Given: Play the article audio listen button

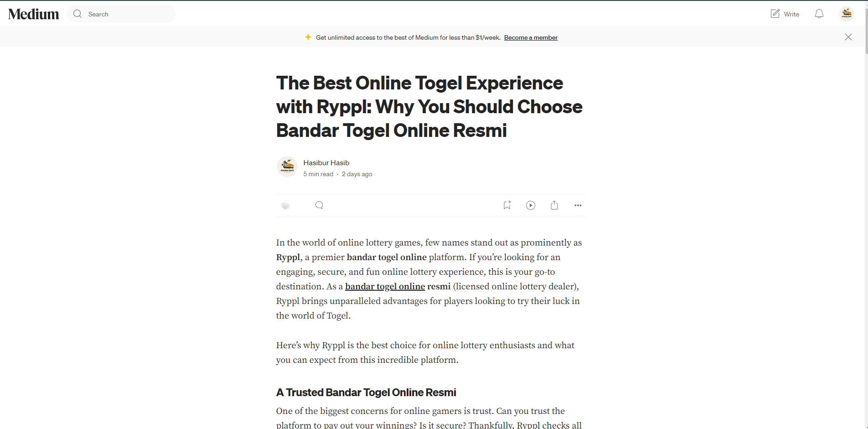Looking at the screenshot, I should (531, 205).
